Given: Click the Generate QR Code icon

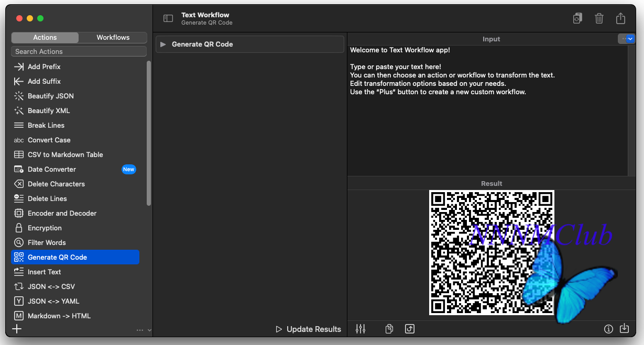Looking at the screenshot, I should pos(19,257).
